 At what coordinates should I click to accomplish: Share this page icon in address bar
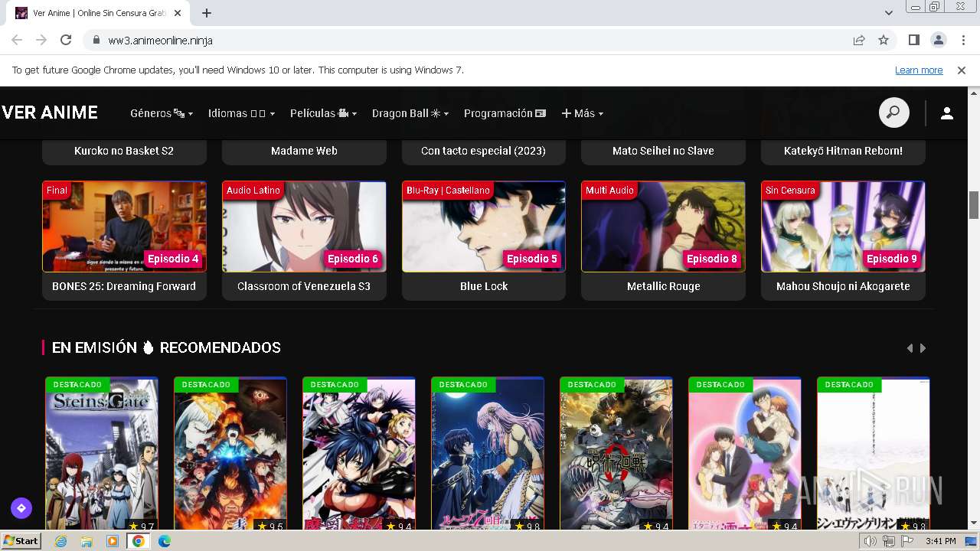point(859,40)
